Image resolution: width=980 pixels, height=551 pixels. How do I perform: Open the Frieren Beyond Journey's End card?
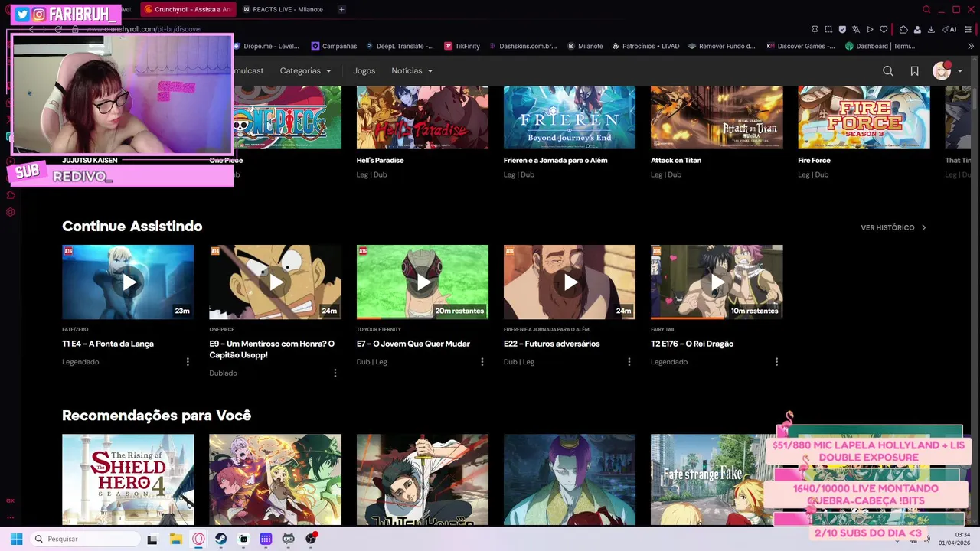pyautogui.click(x=569, y=117)
